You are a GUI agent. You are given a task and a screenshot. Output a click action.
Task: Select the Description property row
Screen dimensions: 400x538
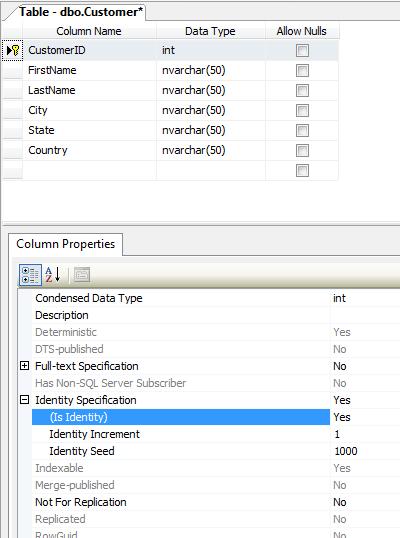181,315
